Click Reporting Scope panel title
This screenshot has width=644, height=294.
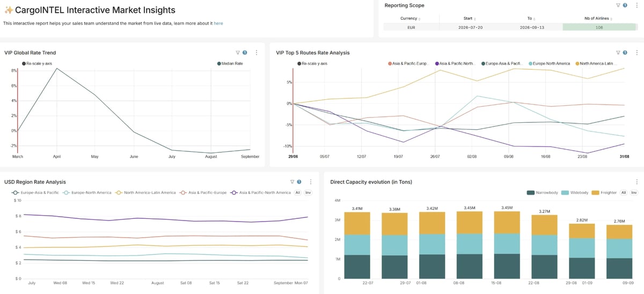click(404, 5)
